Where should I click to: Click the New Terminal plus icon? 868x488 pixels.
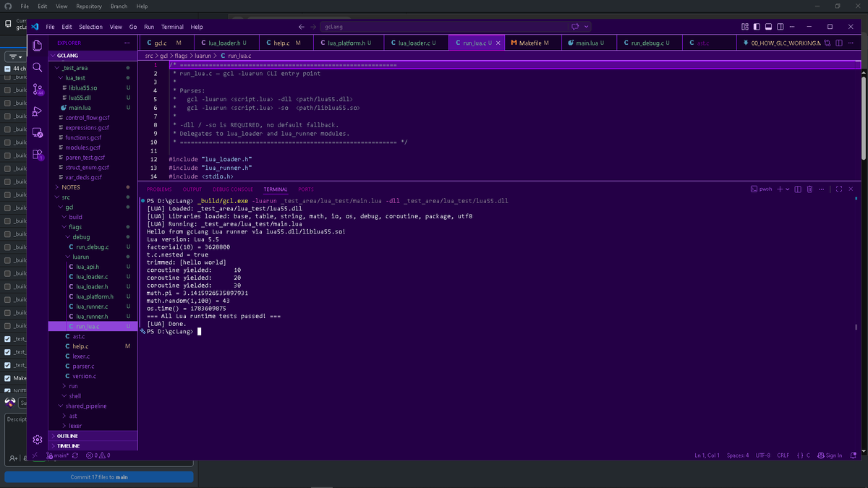[x=780, y=189]
